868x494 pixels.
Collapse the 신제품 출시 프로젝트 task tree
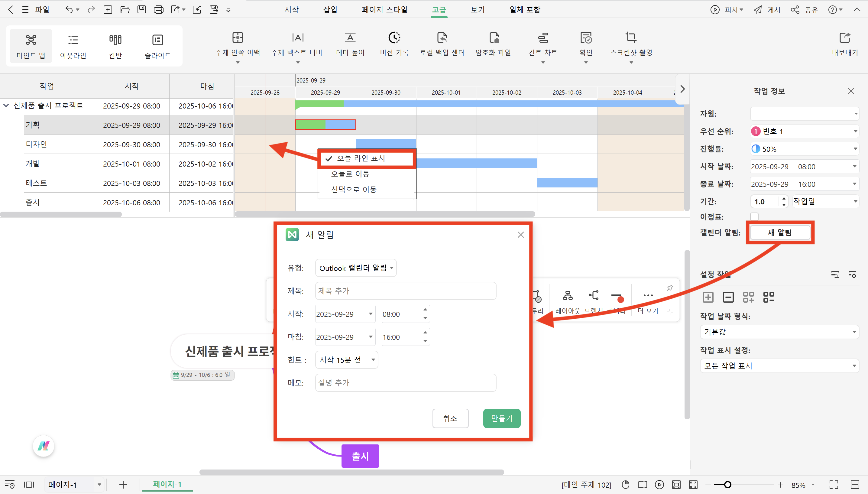coord(6,106)
